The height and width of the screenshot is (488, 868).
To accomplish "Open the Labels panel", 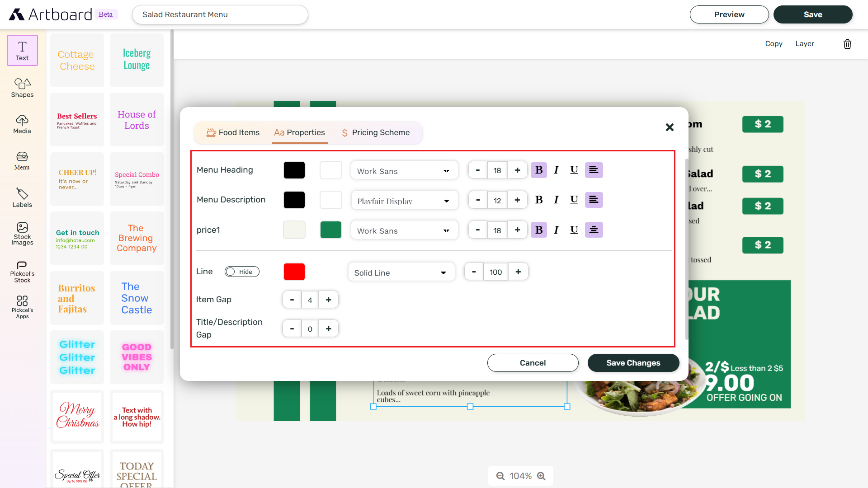I will click(x=22, y=197).
